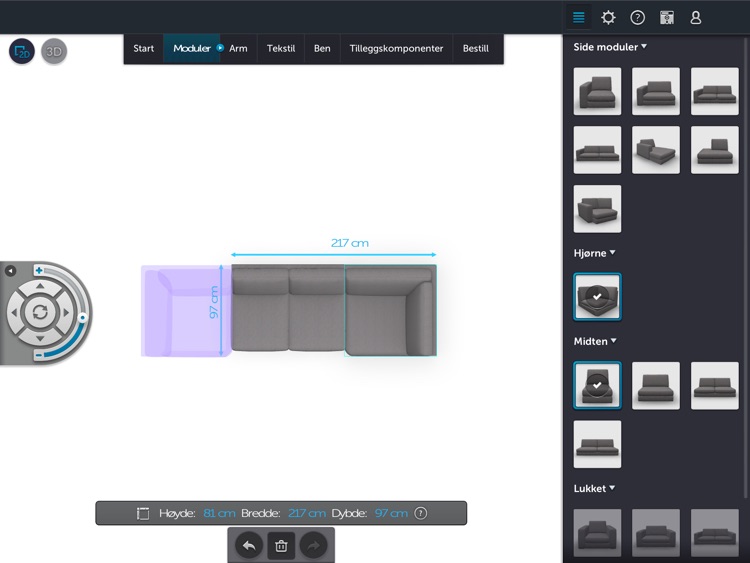750x563 pixels.
Task: Pick long three-seat side module thumbnail
Action: point(597,150)
